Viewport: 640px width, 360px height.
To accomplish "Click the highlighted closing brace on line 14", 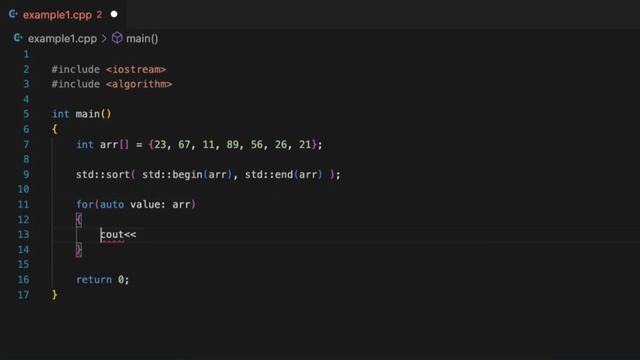I will [79, 250].
